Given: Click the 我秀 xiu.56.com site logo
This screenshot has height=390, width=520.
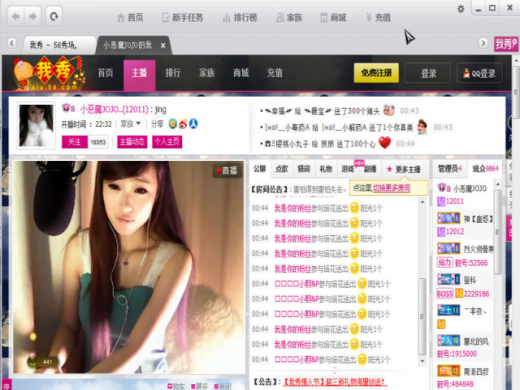Looking at the screenshot, I should [48, 73].
